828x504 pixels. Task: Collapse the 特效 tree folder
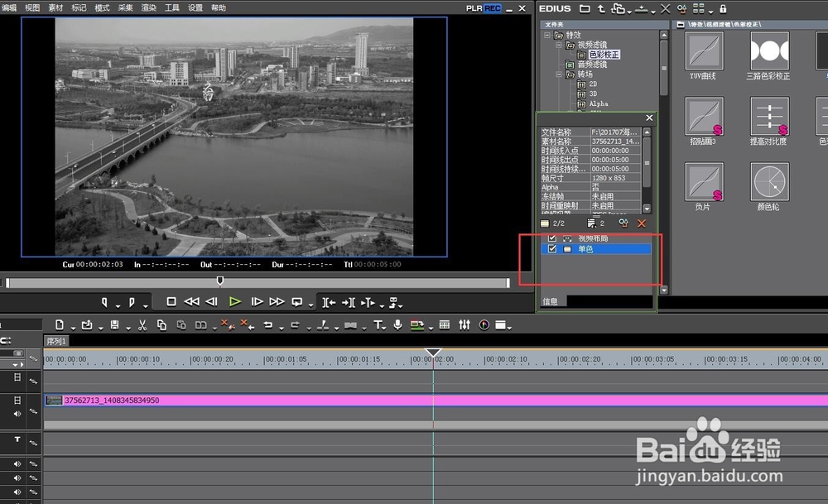point(547,35)
